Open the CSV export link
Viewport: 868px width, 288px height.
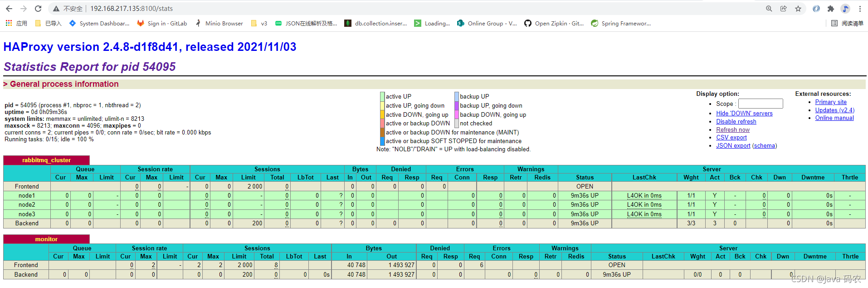pyautogui.click(x=731, y=138)
